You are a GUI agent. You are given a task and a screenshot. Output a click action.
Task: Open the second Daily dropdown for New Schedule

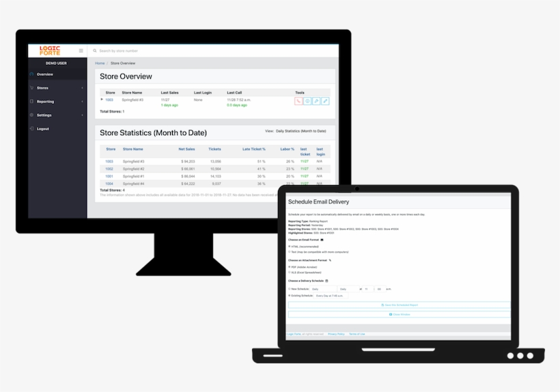tap(348, 289)
